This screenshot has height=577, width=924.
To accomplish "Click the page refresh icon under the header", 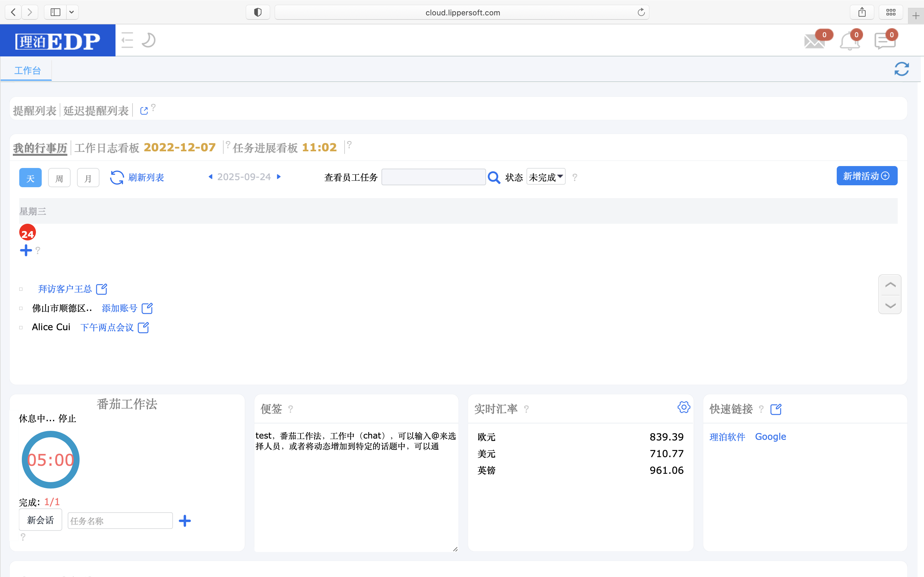I will click(902, 69).
